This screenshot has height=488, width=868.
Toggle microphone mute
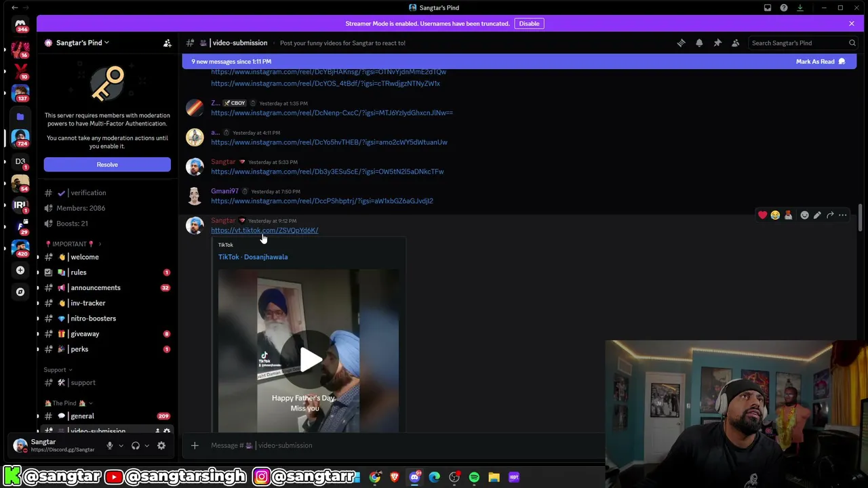click(109, 445)
